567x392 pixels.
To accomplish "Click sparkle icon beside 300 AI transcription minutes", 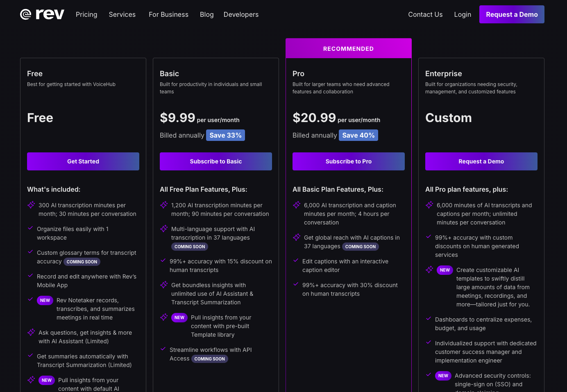I will 31,205.
